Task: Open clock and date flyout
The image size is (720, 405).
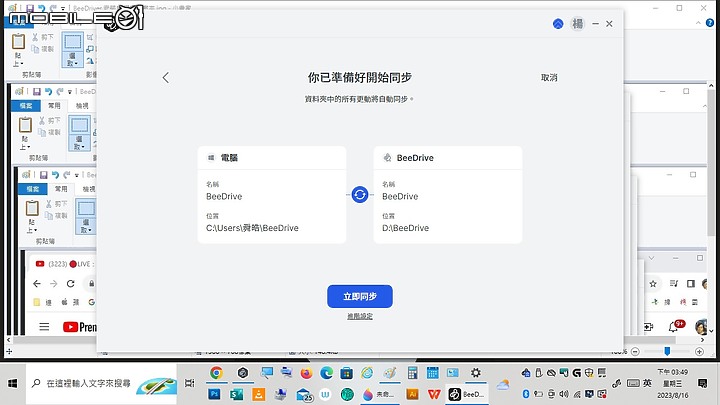Action: pos(673,383)
